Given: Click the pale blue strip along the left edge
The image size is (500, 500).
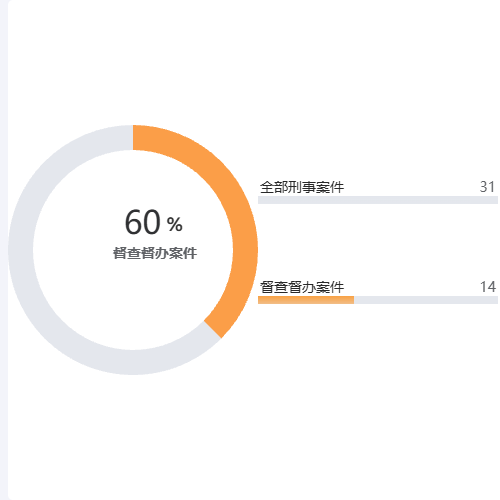Looking at the screenshot, I should coord(4,250).
